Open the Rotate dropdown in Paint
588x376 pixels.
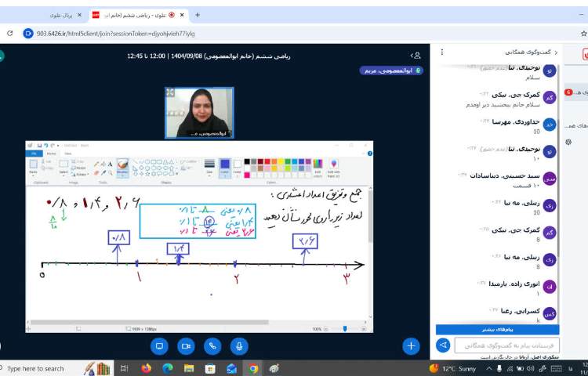[80, 174]
